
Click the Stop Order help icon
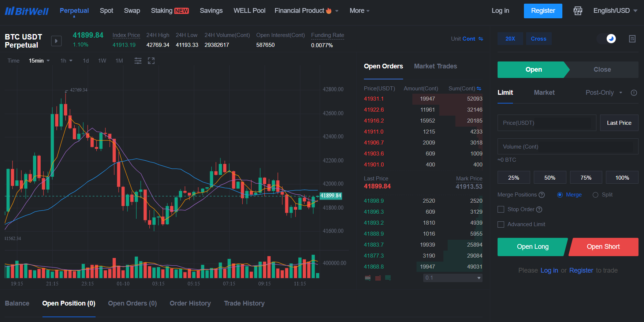point(539,209)
